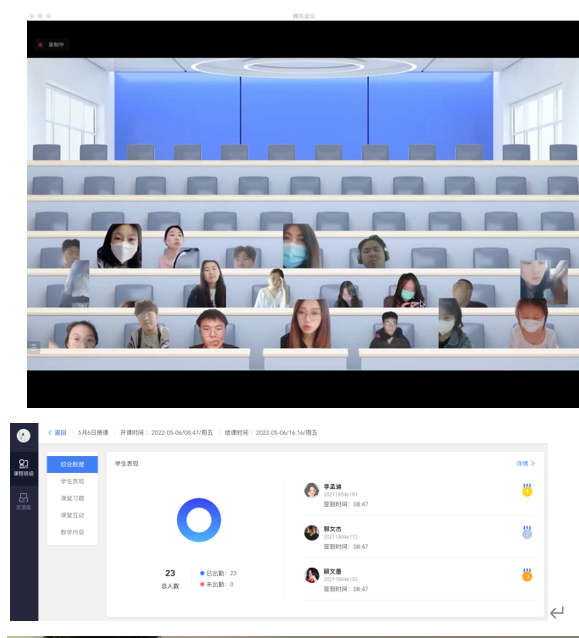Click the 返回 back link

[57, 433]
